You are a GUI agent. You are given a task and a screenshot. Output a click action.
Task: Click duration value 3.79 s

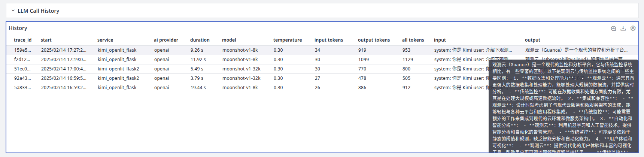coord(197,78)
